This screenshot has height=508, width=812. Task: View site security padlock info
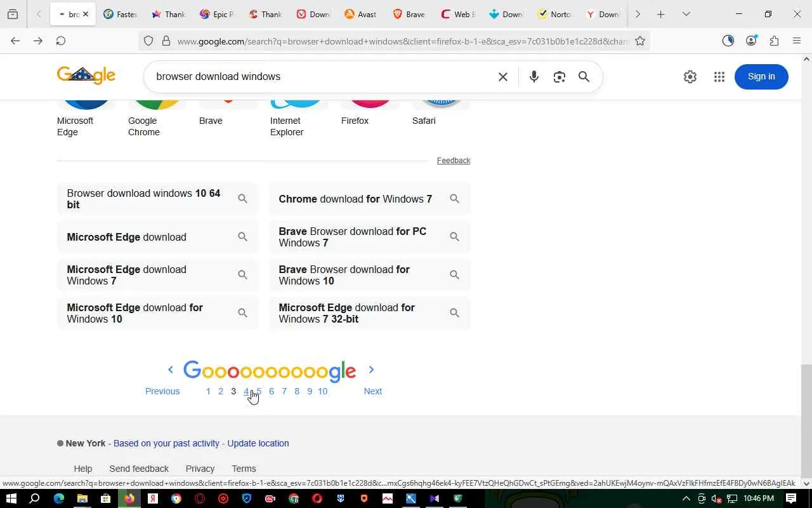[166, 41]
